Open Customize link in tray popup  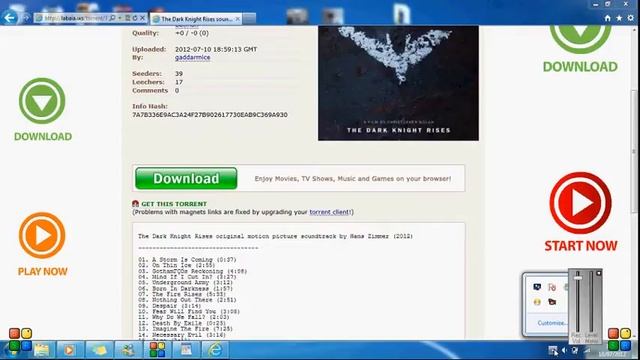(x=551, y=323)
